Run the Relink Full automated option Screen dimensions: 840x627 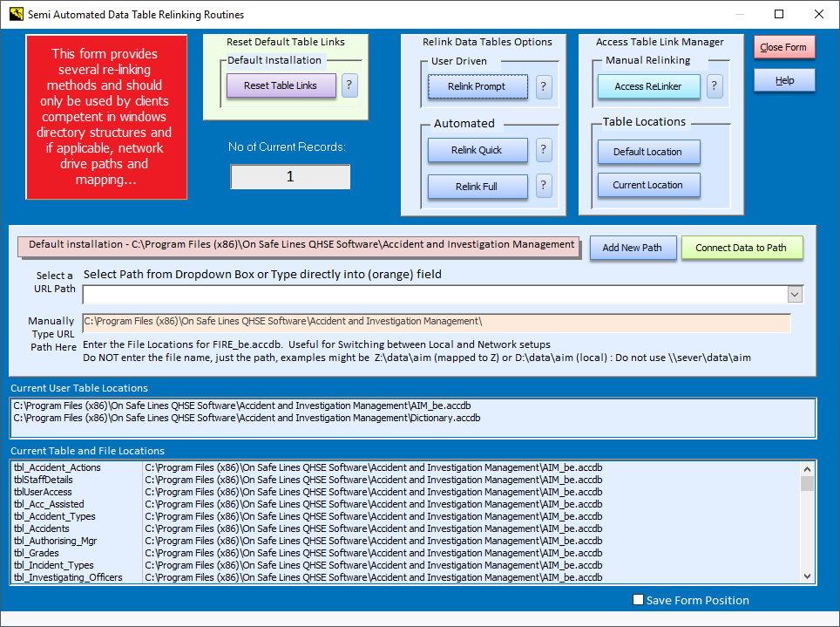pos(478,186)
